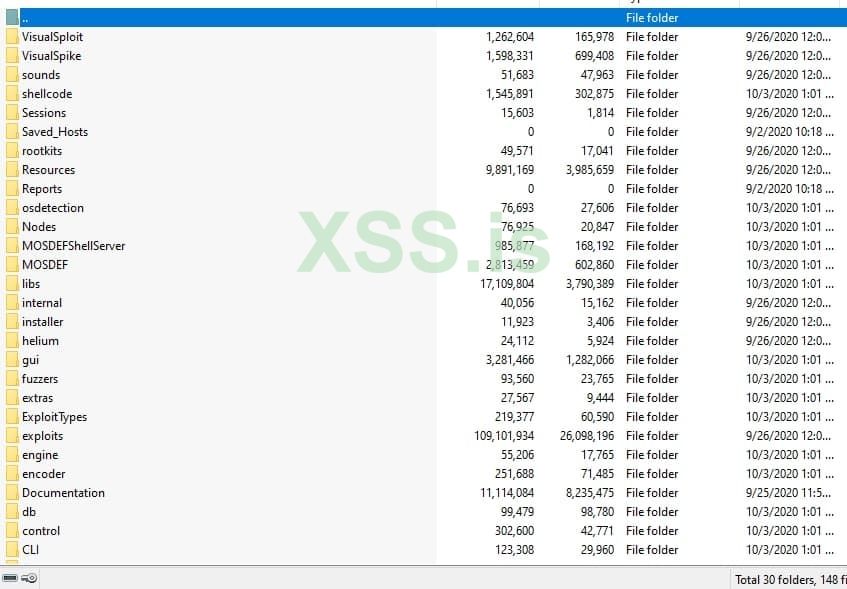Select the Saved_Hosts folder name
Image resolution: width=847 pixels, height=589 pixels.
(55, 131)
